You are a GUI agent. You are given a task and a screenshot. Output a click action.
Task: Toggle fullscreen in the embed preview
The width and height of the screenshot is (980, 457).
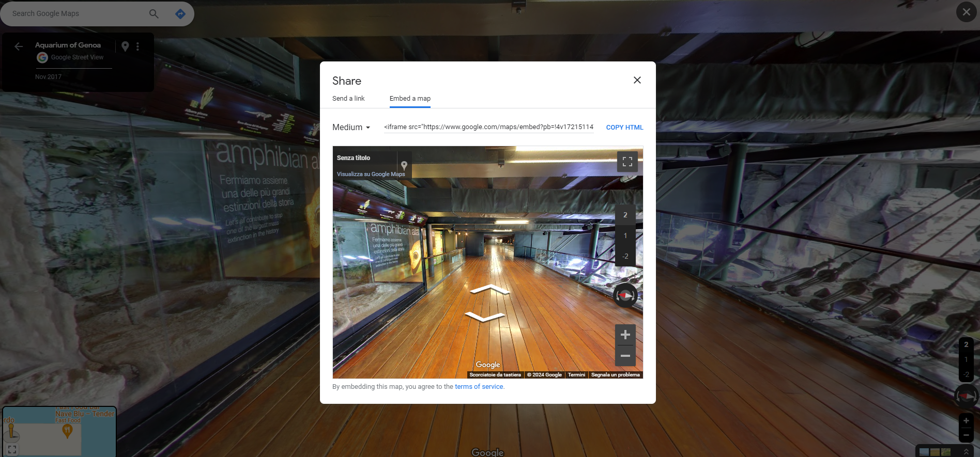pos(627,162)
